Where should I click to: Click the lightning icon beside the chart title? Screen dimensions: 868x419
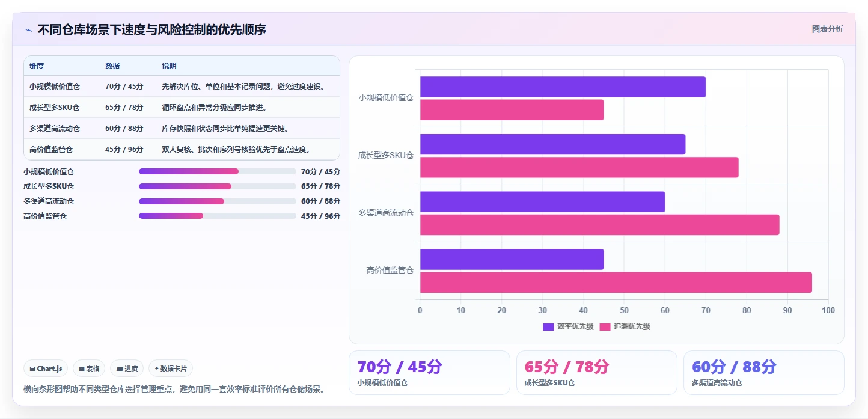point(28,30)
